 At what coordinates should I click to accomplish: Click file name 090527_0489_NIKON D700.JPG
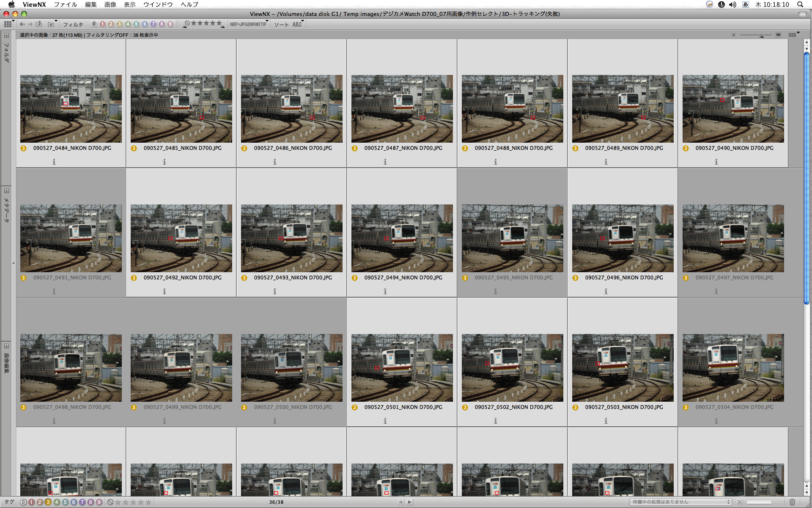pos(624,148)
